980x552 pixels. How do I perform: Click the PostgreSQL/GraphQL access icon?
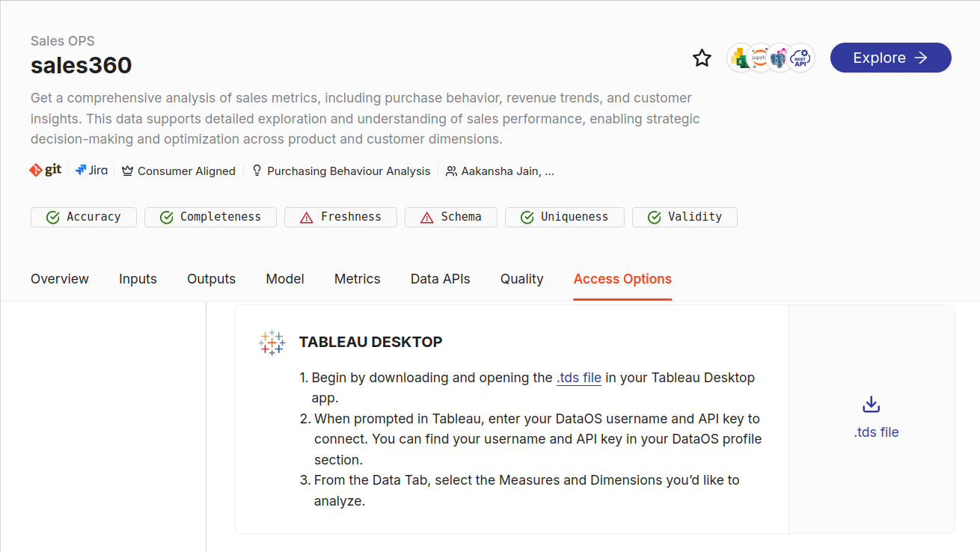click(x=780, y=58)
